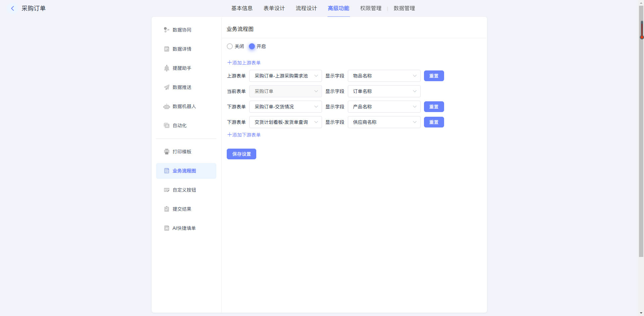Click the 打印模板 printer icon

click(x=166, y=152)
